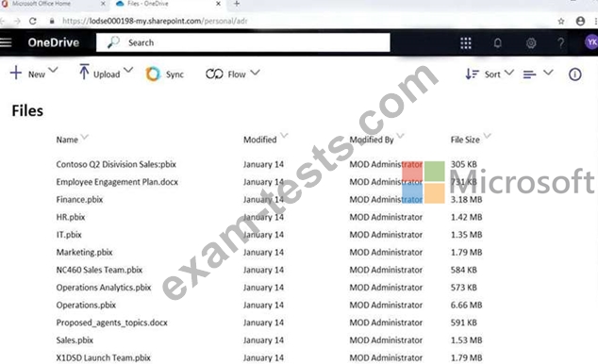This screenshot has width=598, height=364.
Task: Open the information details pane icon
Action: [x=575, y=74]
